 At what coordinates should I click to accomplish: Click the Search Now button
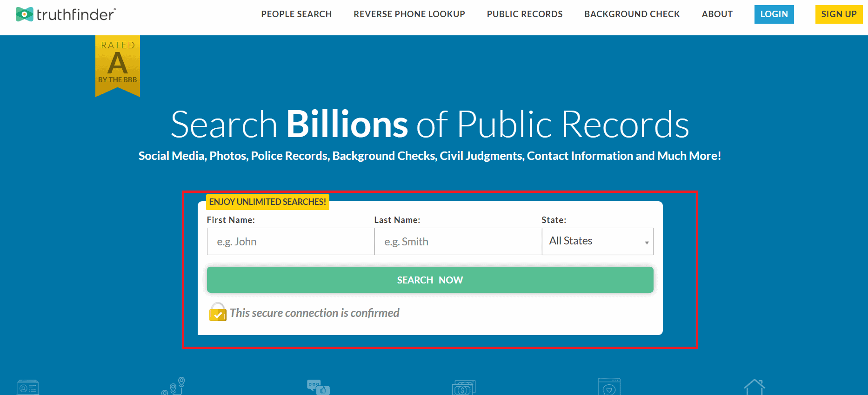coord(430,280)
